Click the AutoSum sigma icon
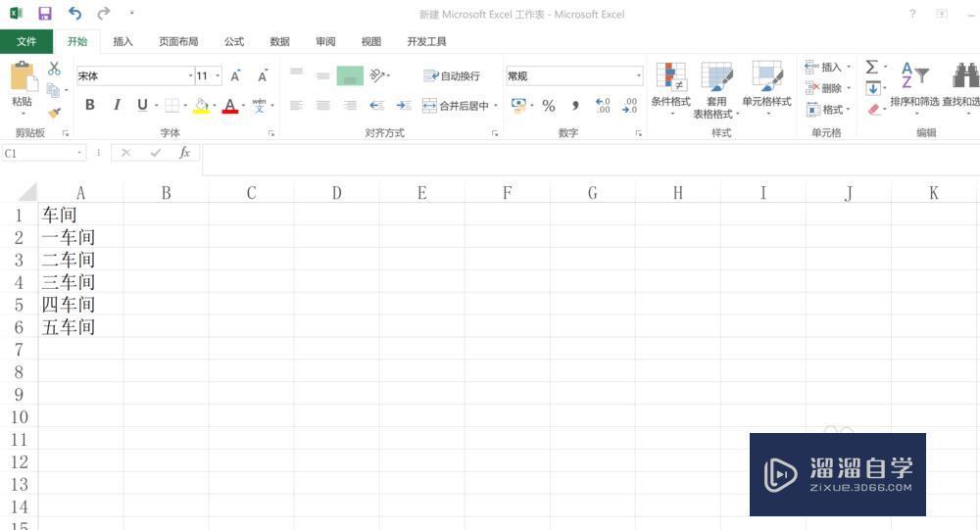The height and width of the screenshot is (530, 980). pos(872,67)
